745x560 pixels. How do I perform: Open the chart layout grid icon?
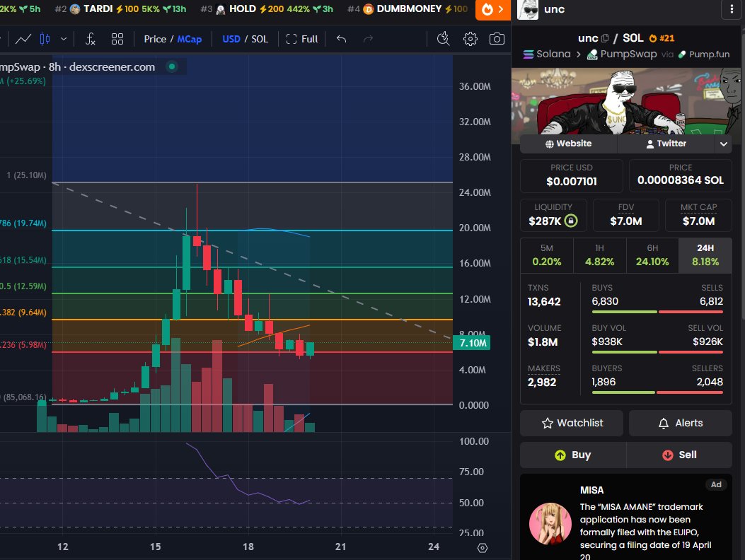117,39
